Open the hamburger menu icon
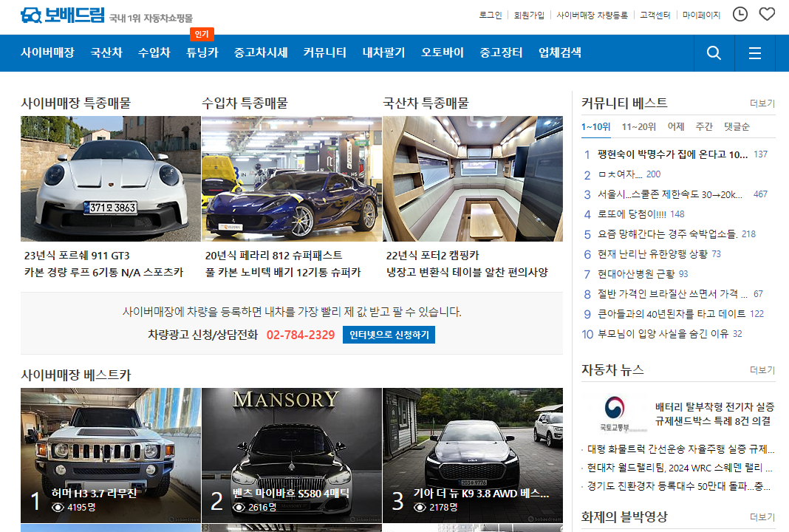Screen dimensions: 789x532 pyautogui.click(x=754, y=52)
